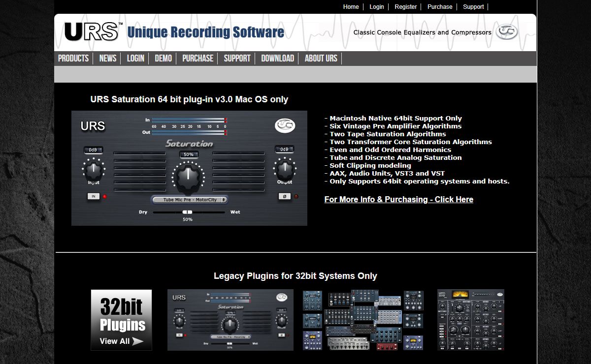This screenshot has height=364, width=591.
Task: Select SUPPORT in the navigation bar
Action: coord(237,58)
